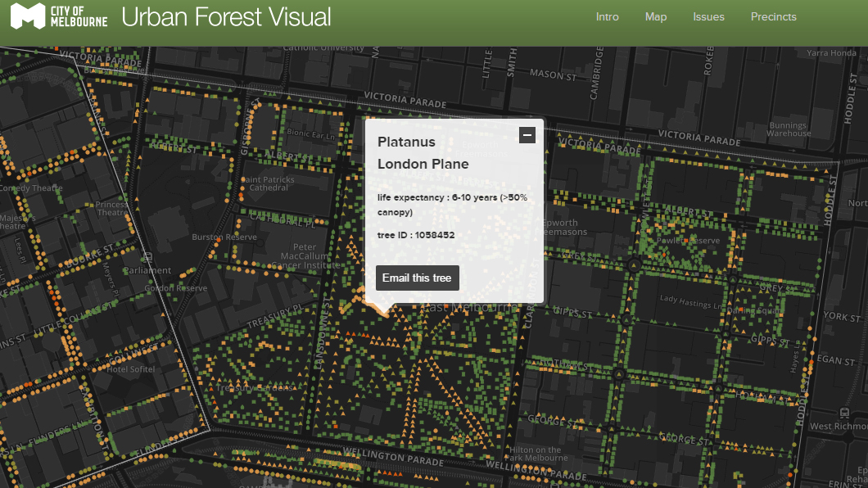This screenshot has width=868, height=488.
Task: Click the Hotel Sofitel map label
Action: [129, 369]
